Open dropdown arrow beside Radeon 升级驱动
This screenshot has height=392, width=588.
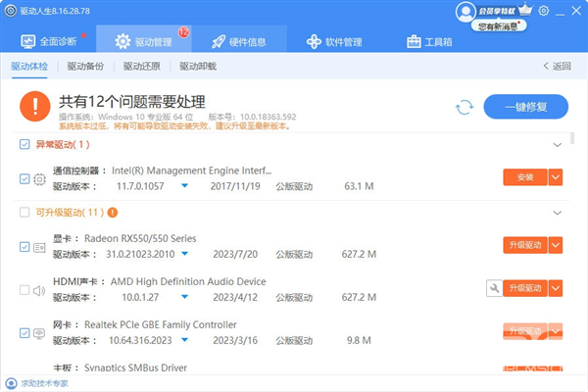coord(556,245)
